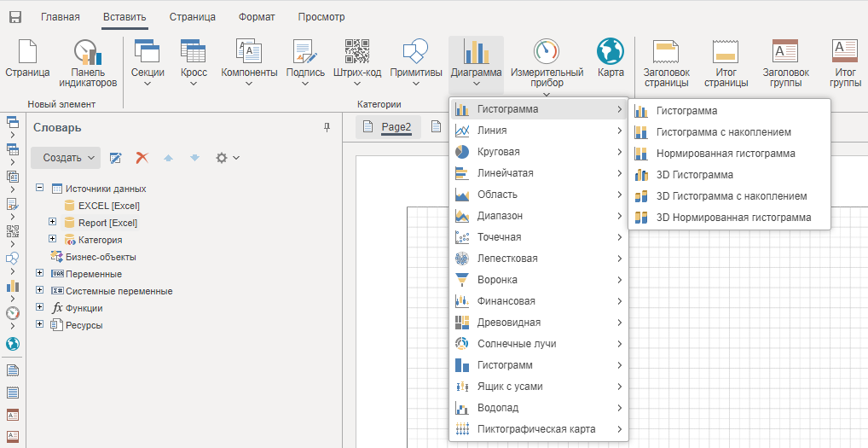
Task: Click the Save floppy disk icon
Action: 15,17
